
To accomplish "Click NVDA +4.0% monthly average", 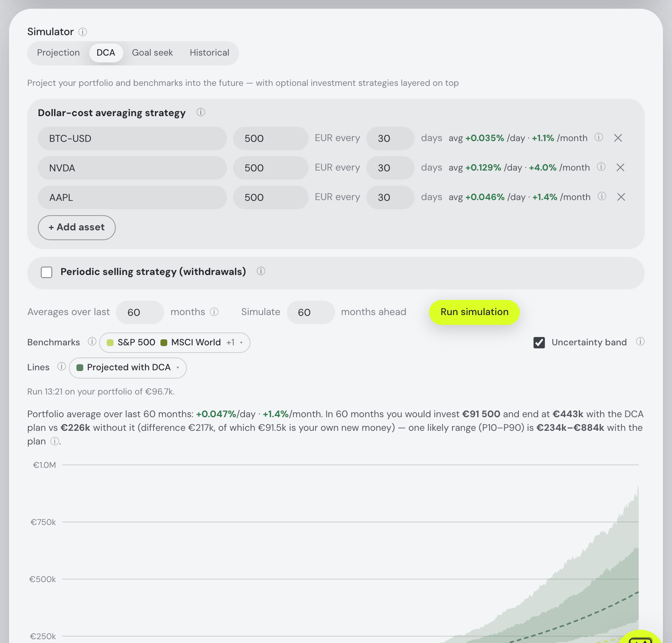I will tap(543, 168).
